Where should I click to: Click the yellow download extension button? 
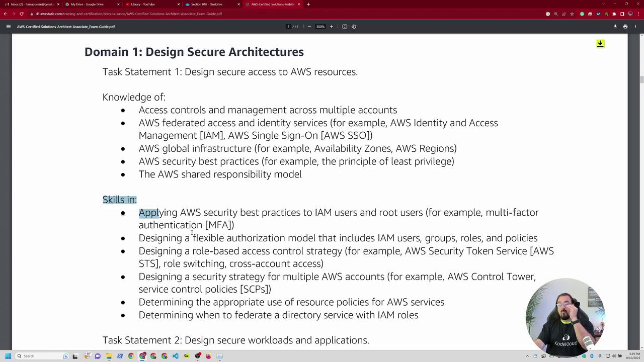pyautogui.click(x=600, y=44)
